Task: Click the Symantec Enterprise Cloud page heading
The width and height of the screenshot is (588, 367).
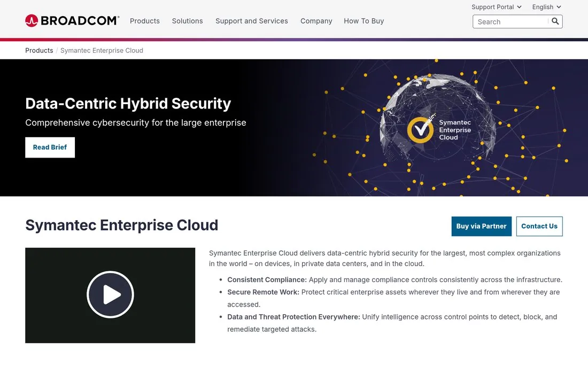Action: click(x=121, y=225)
